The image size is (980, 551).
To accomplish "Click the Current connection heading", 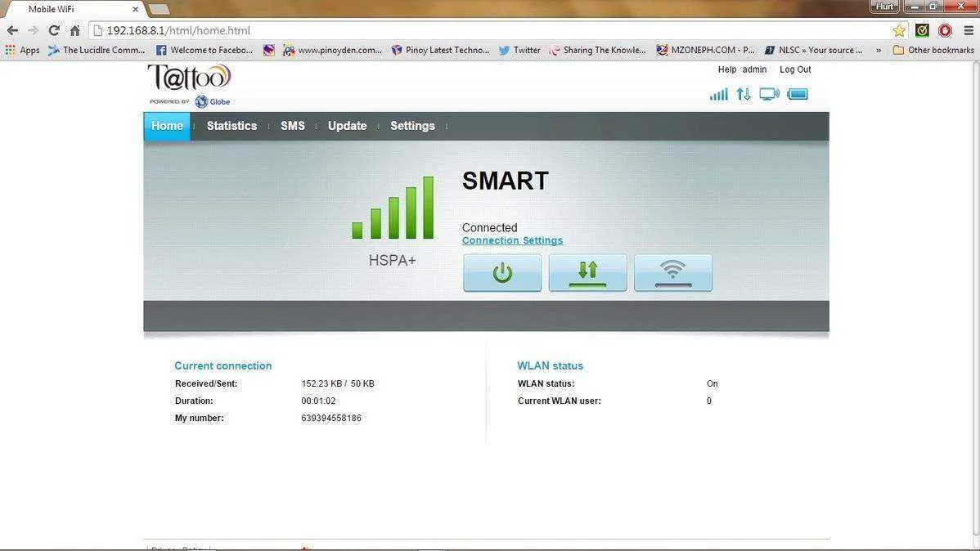I will pyautogui.click(x=223, y=366).
